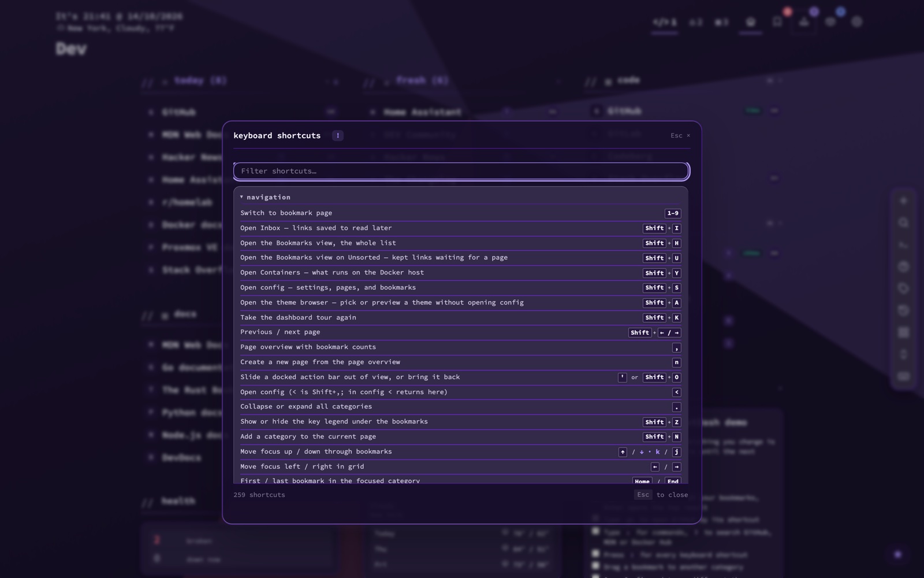Click the 1-9 key badge
This screenshot has width=924, height=578.
point(673,213)
